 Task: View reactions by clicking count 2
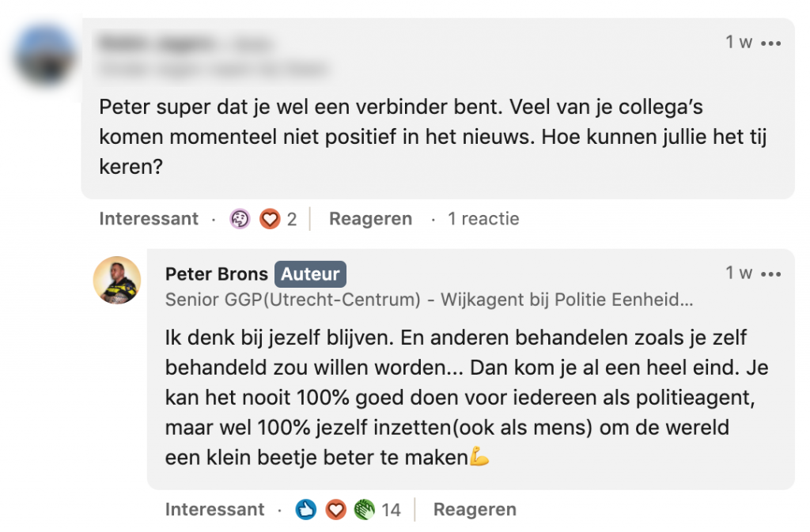292,219
